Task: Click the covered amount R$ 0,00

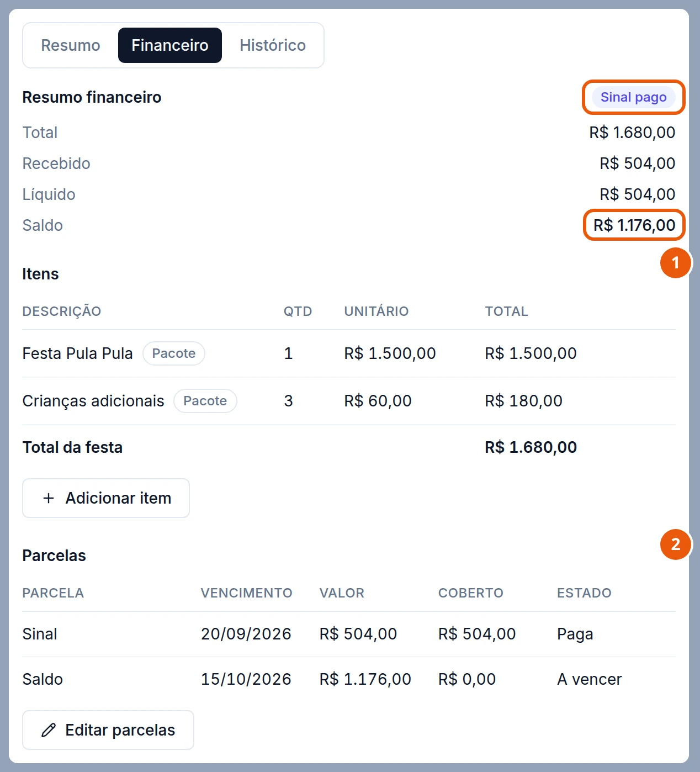Action: [x=467, y=679]
